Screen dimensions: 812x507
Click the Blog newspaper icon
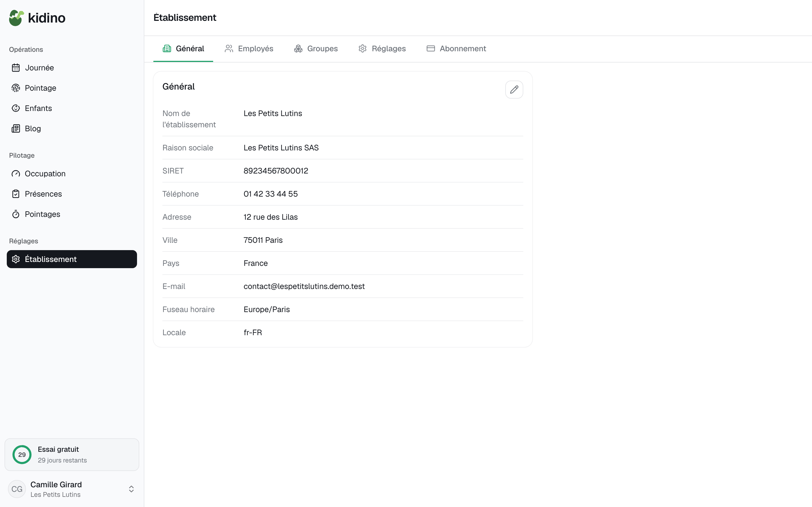point(16,128)
